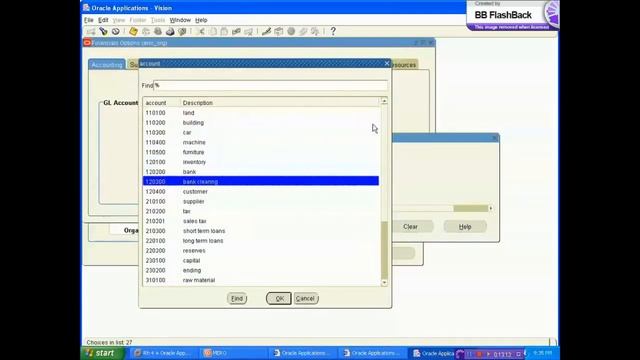Click the question mark Help icon

[x=333, y=31]
